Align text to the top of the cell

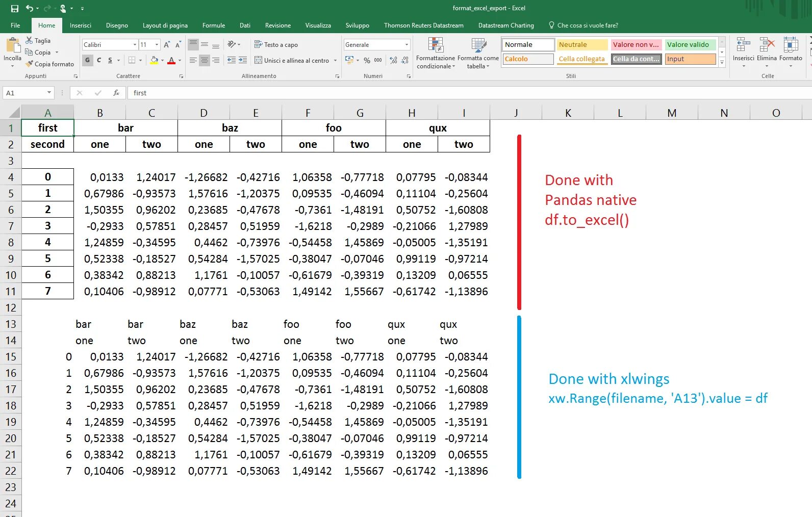[x=193, y=44]
